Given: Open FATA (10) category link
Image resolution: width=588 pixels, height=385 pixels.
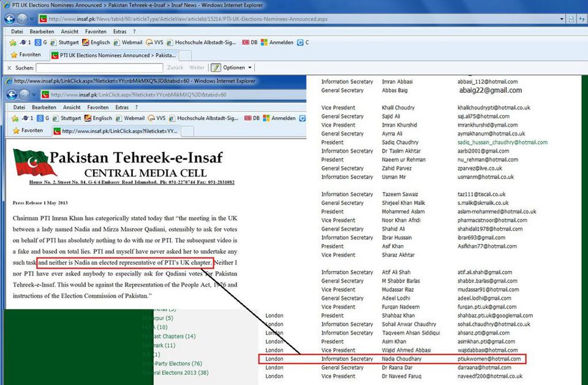Looking at the screenshot, I should (x=155, y=327).
